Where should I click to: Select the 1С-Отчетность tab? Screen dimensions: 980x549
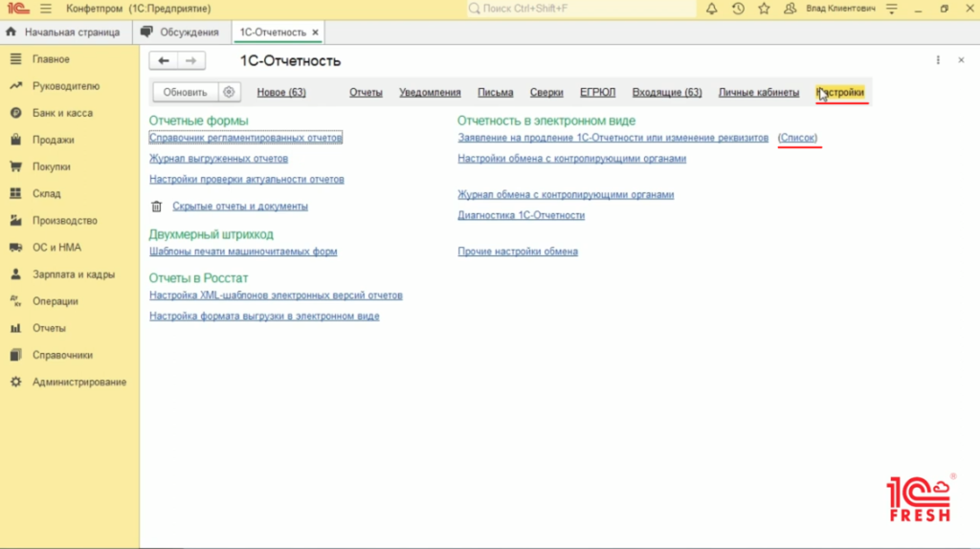tap(273, 32)
